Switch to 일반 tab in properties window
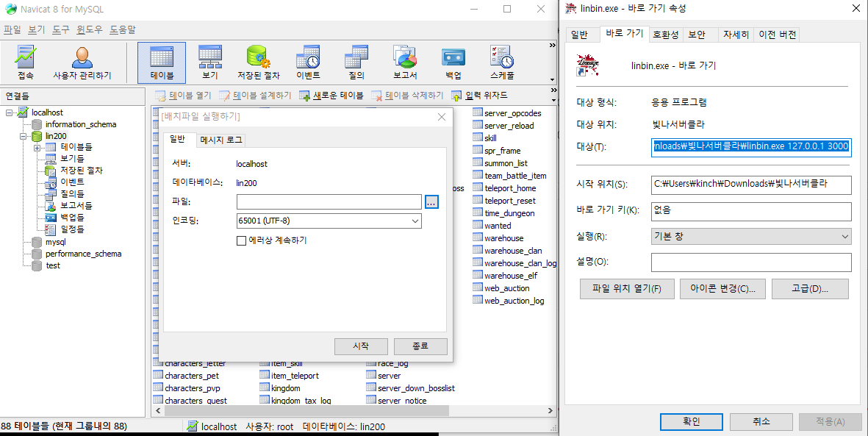The image size is (868, 436). pos(580,35)
